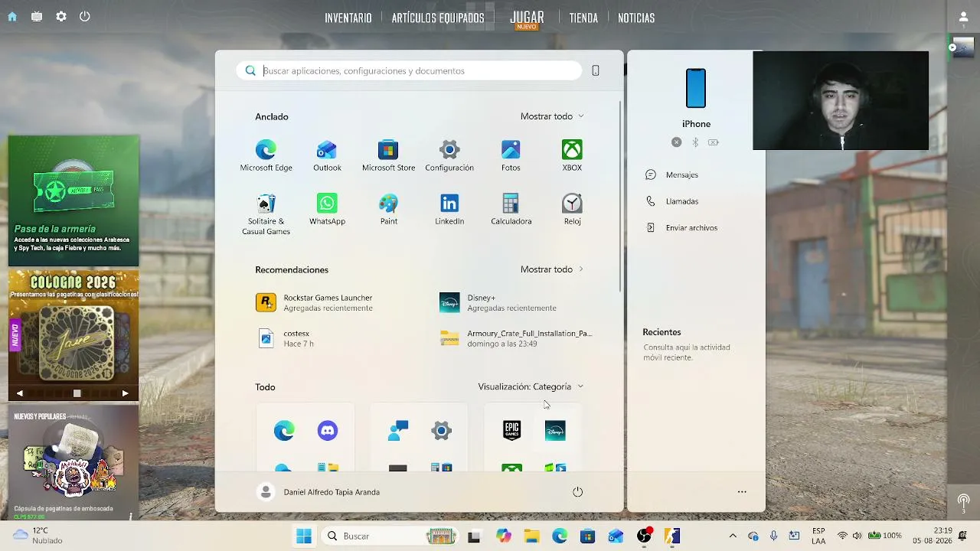Go to the INVENTARIO tab

(348, 18)
